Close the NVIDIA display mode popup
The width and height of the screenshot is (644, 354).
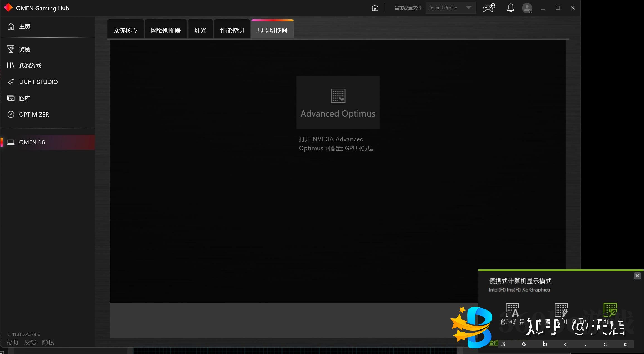637,276
